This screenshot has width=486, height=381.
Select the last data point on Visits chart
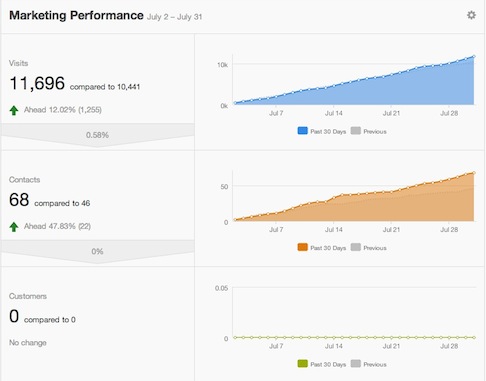(x=474, y=57)
